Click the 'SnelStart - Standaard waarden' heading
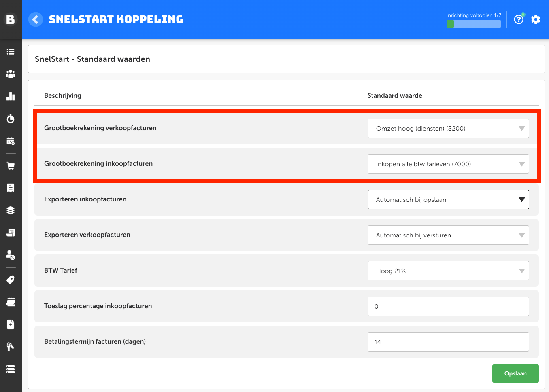This screenshot has width=549, height=392. click(92, 59)
